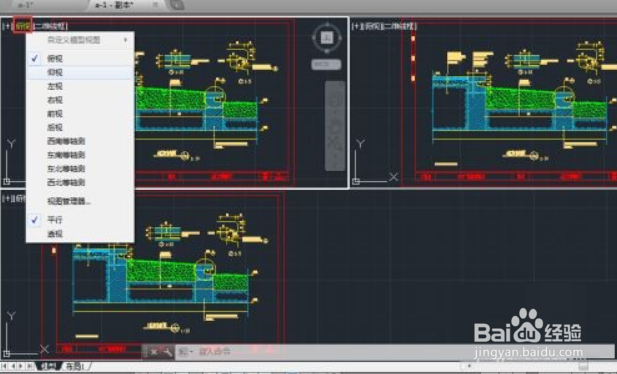Close the a-1 - 副本* drawing tab

(x=155, y=5)
